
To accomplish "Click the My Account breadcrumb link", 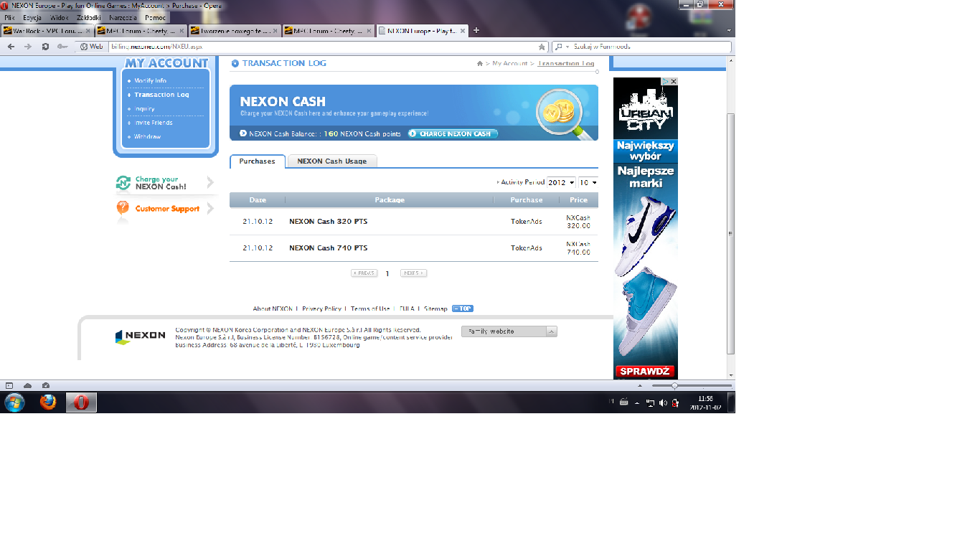I will click(x=510, y=64).
